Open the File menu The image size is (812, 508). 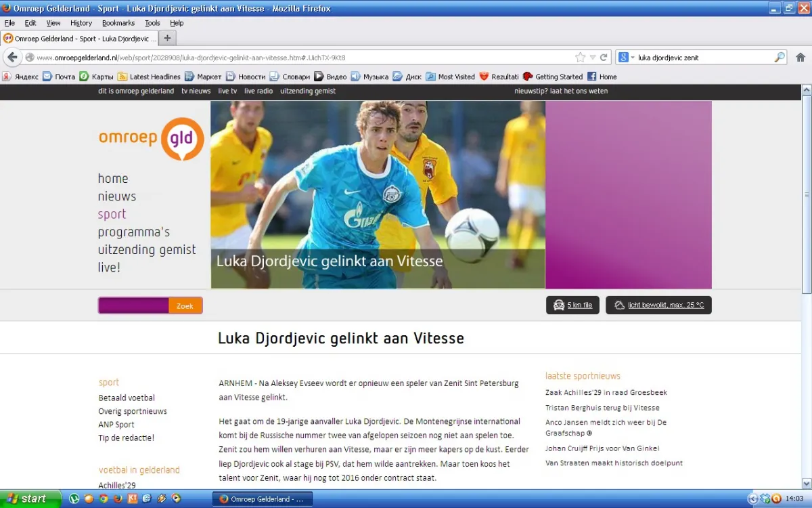coord(9,23)
